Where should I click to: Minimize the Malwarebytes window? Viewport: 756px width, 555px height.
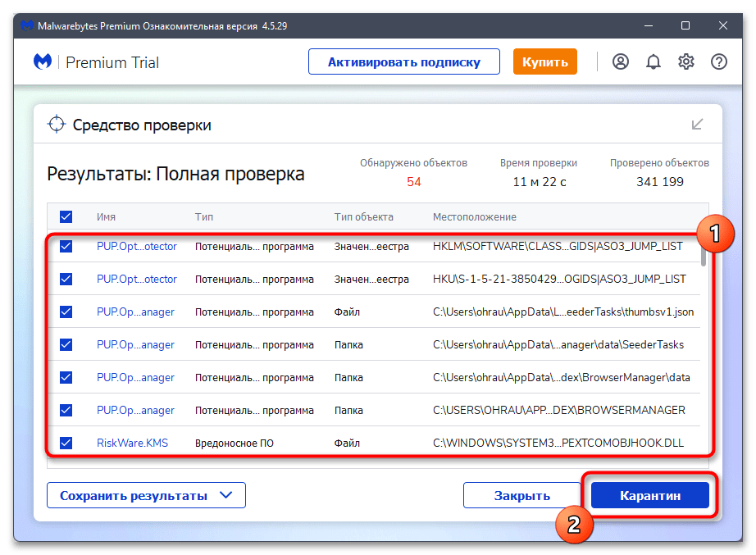[649, 25]
